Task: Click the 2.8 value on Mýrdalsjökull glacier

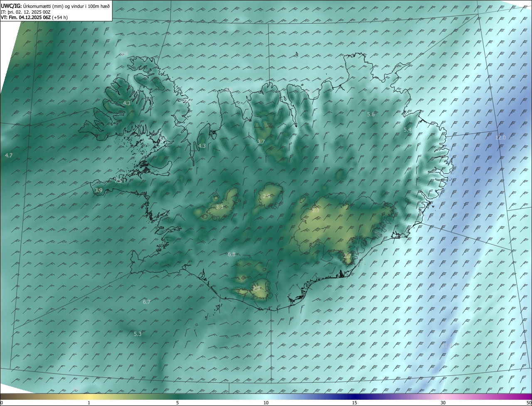Action: coord(256,288)
